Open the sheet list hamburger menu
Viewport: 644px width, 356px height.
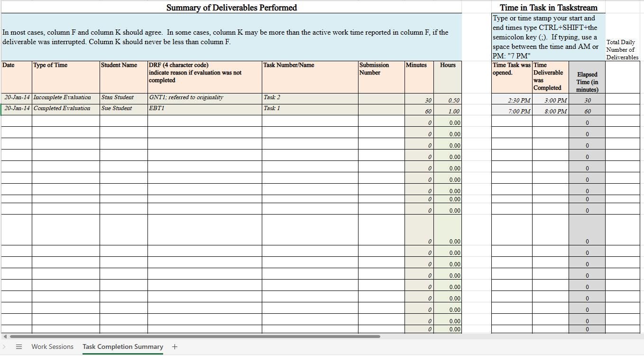[x=18, y=347]
